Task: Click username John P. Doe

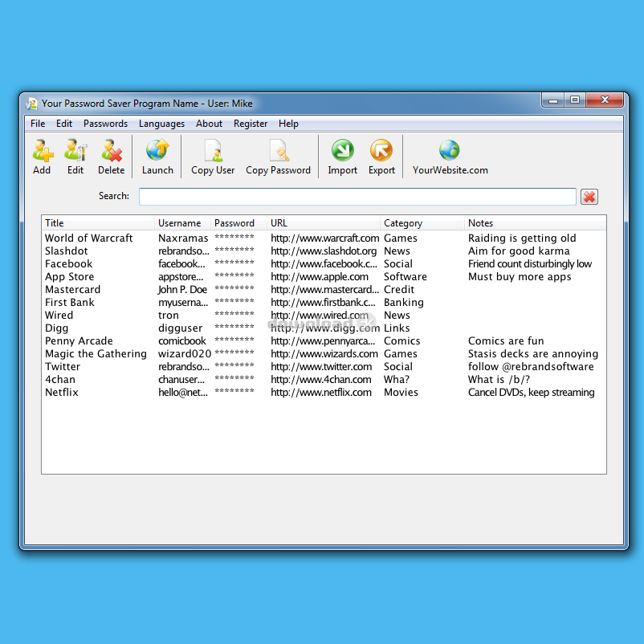Action: tap(182, 290)
